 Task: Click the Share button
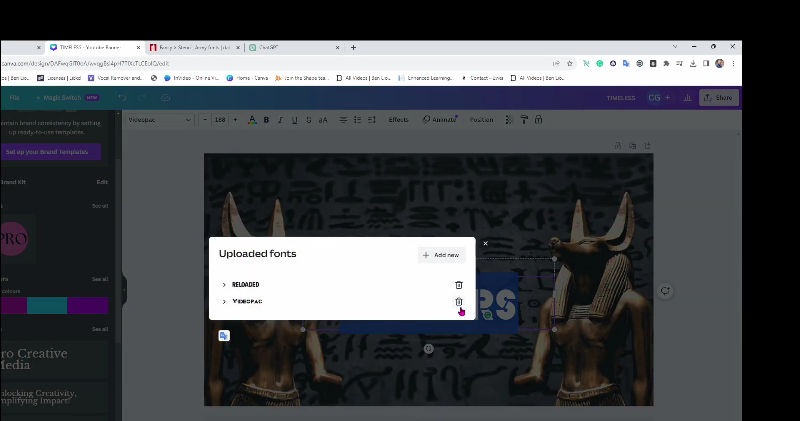point(718,97)
